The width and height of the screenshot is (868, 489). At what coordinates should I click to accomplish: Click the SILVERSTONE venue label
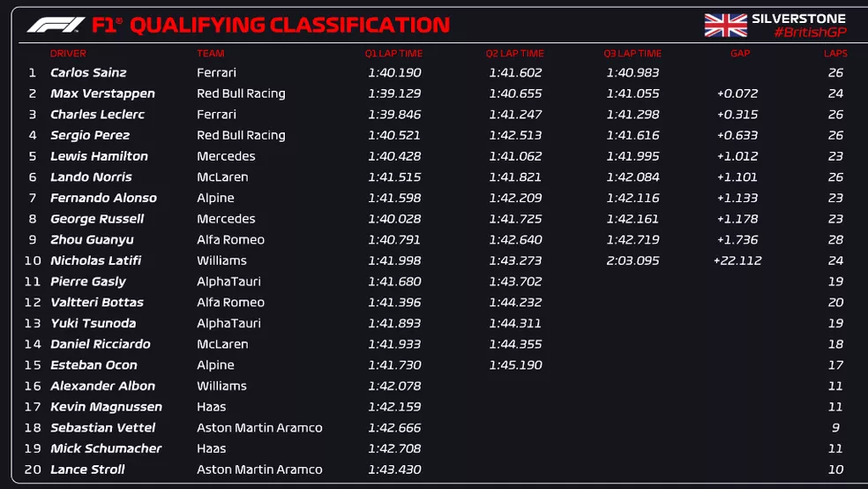tap(798, 19)
